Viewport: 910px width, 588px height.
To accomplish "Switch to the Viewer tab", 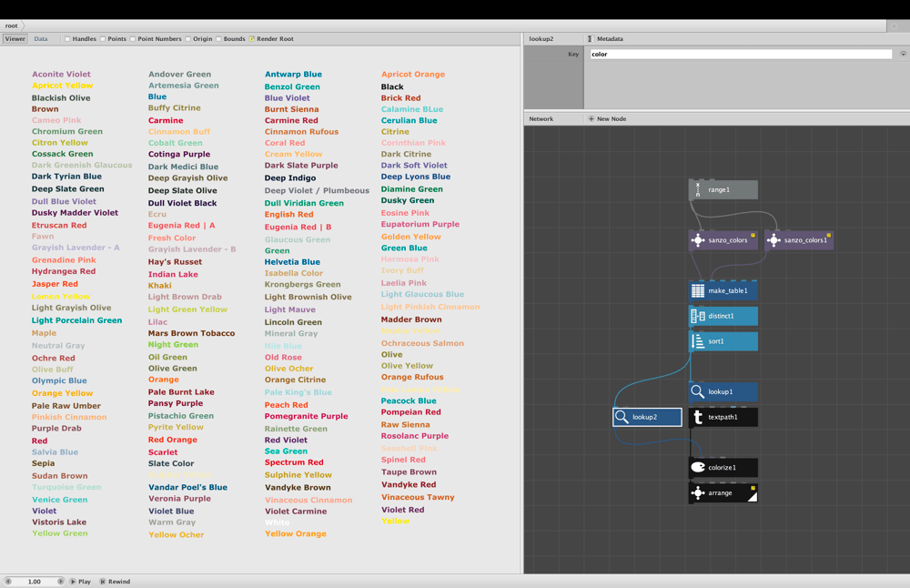I will pyautogui.click(x=15, y=39).
